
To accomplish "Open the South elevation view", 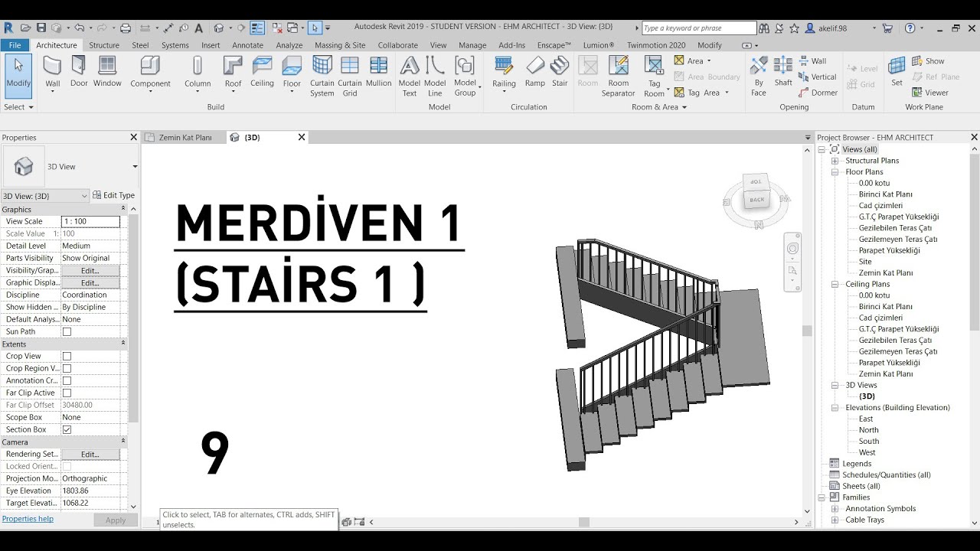I will click(x=868, y=441).
